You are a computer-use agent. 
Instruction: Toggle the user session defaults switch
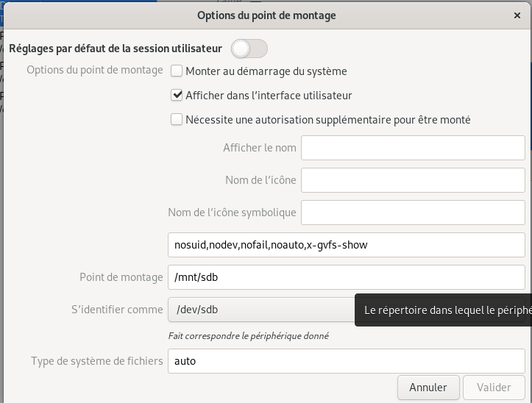[249, 49]
